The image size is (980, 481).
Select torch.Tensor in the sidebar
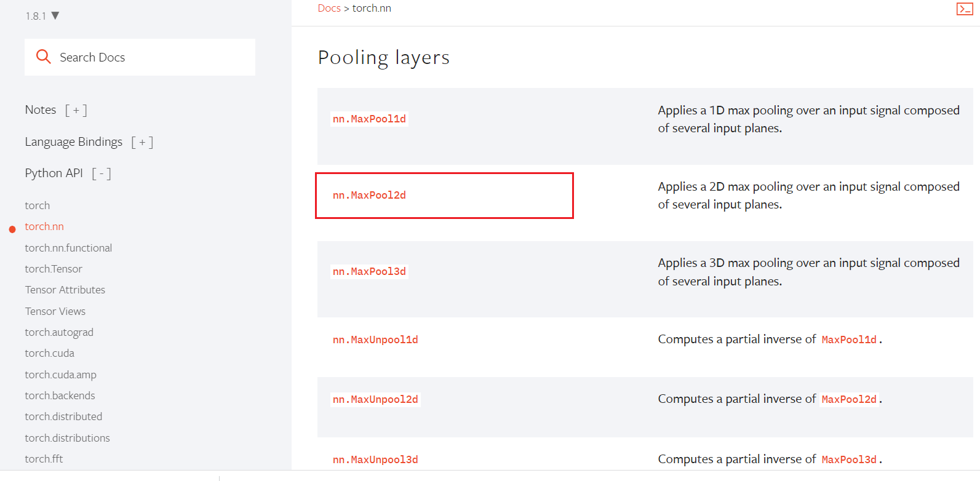[x=54, y=269]
